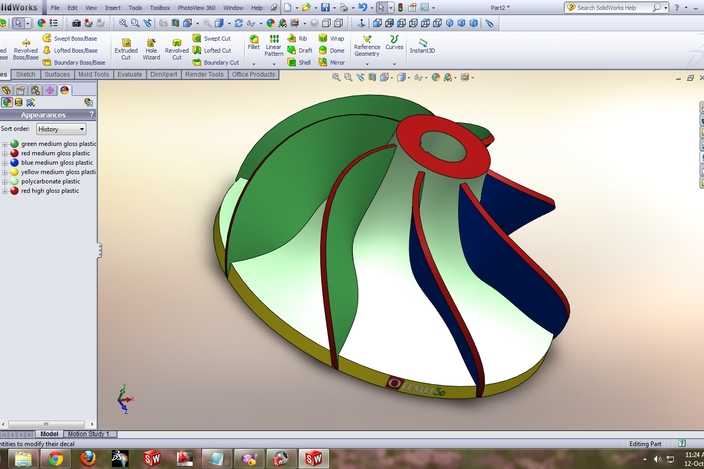Choose Swept Boss/Base feature

click(70, 39)
